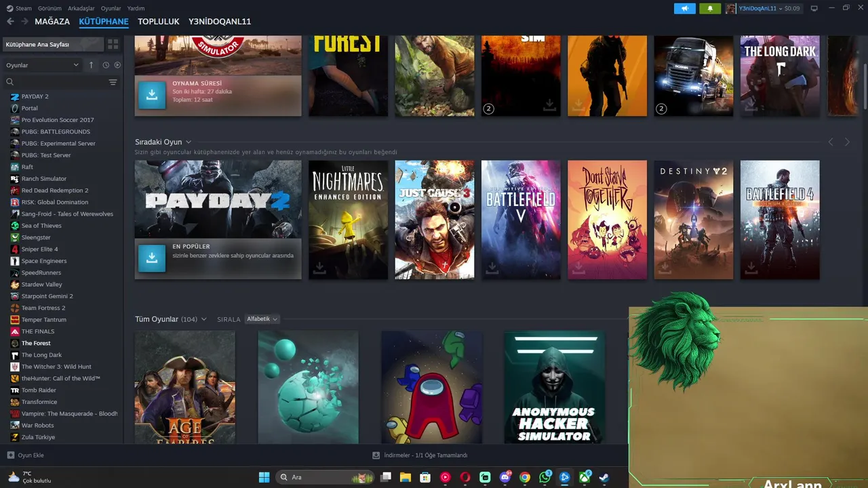
Task: Open the Görünüm menu
Action: coord(50,8)
